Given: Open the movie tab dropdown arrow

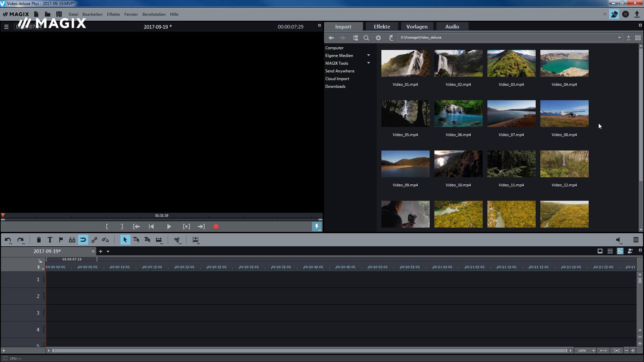Looking at the screenshot, I should click(108, 251).
